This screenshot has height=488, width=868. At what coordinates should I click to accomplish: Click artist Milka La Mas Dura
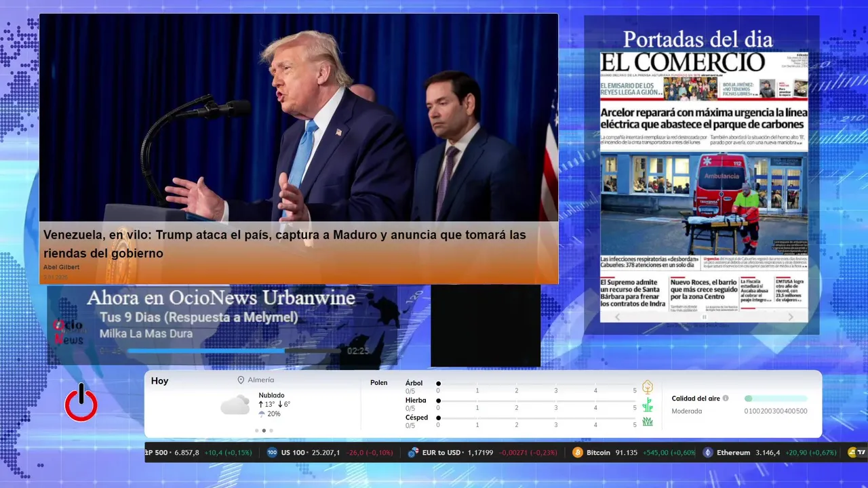point(146,333)
